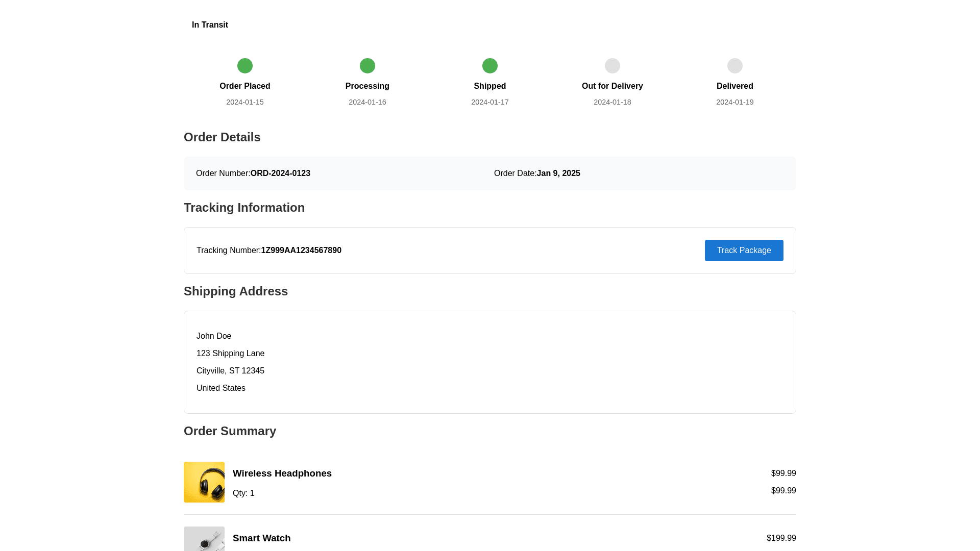The width and height of the screenshot is (980, 551).
Task: Click the Qty: 1 text under headphones
Action: tap(243, 493)
